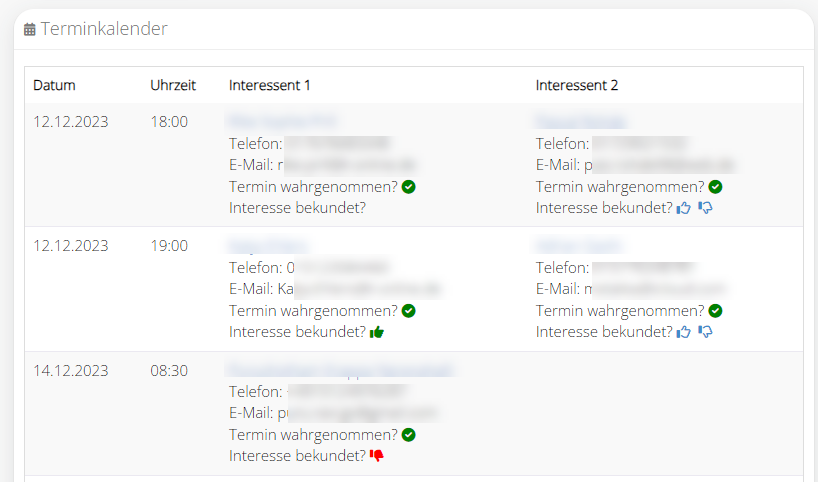Click the Datum column header

[54, 86]
